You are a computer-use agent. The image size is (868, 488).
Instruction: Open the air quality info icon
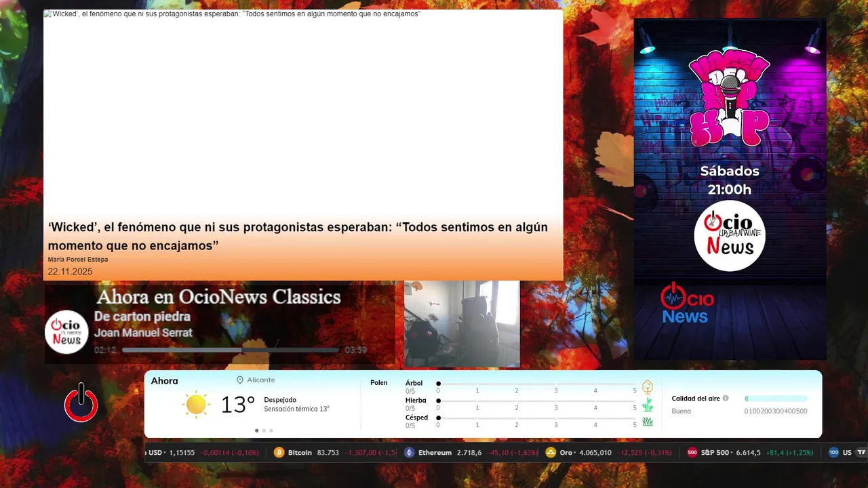(x=726, y=399)
